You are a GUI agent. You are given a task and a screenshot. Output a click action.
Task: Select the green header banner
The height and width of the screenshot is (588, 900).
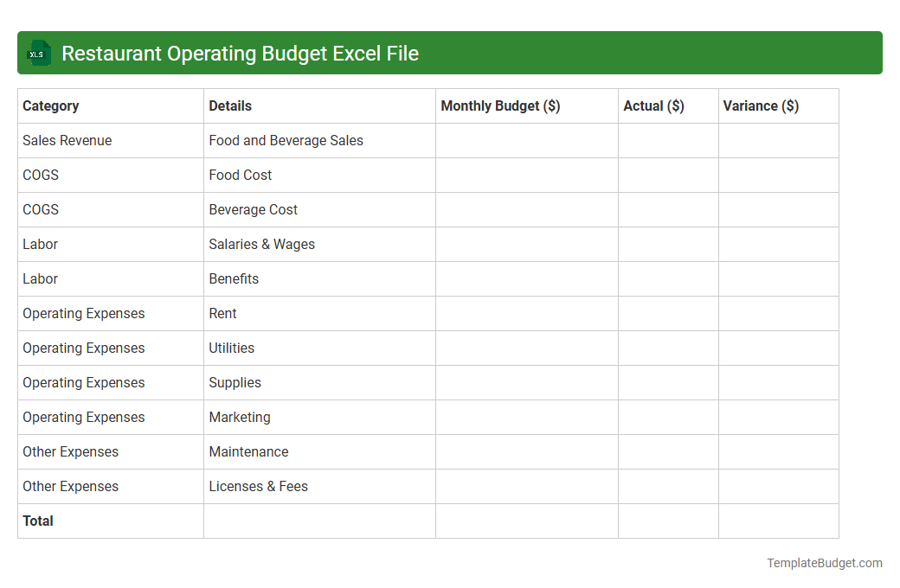[450, 53]
